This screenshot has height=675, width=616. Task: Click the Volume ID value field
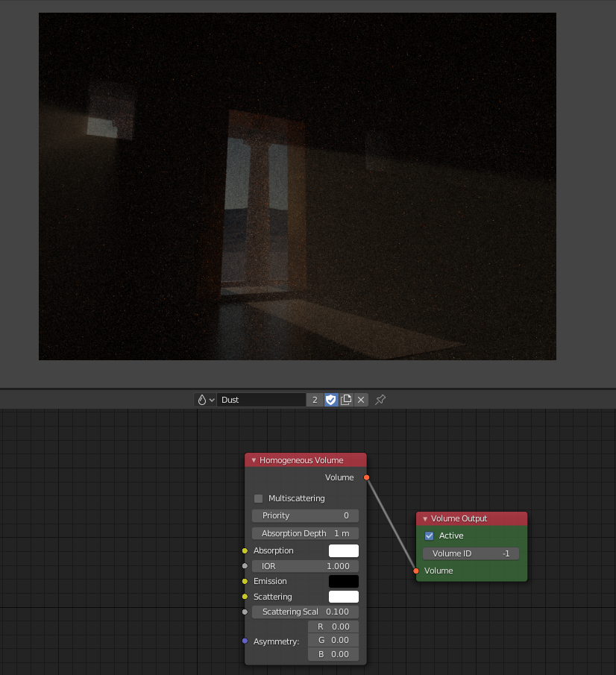point(471,553)
